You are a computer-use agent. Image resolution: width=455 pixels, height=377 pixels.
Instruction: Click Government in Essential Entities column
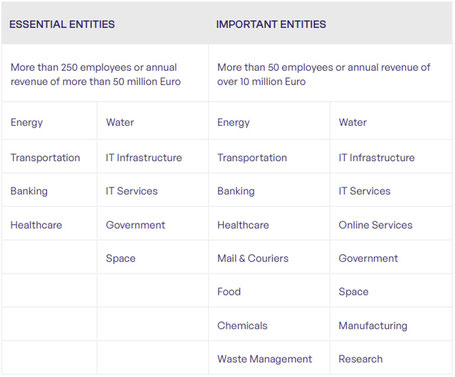[x=135, y=225]
